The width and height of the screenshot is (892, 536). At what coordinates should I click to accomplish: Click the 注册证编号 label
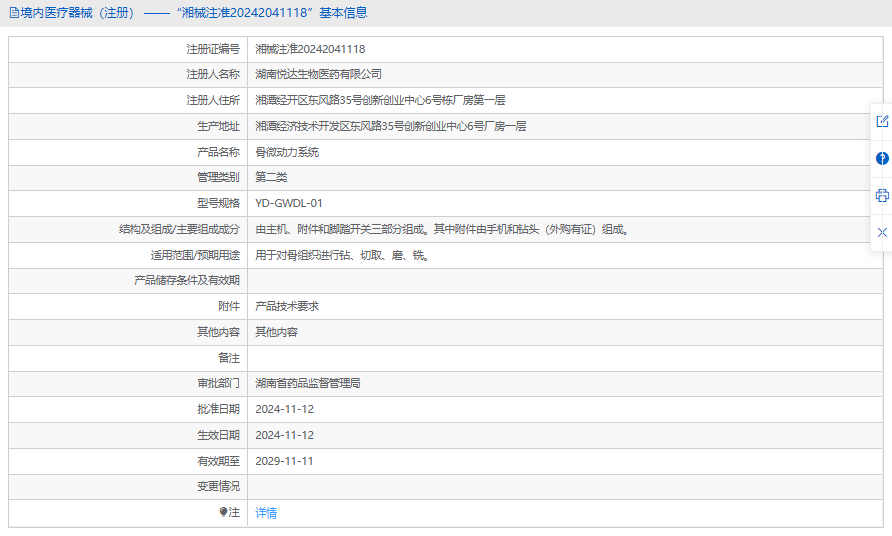point(213,49)
